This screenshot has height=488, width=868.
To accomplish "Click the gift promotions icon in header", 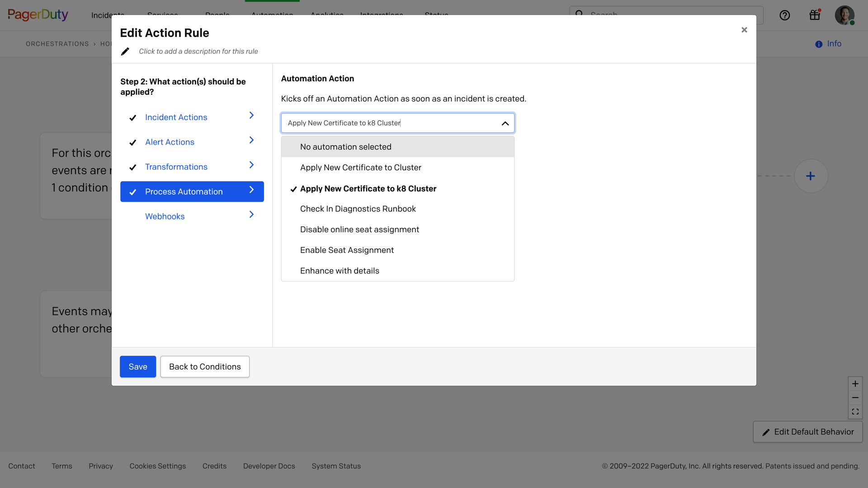I will pos(815,15).
